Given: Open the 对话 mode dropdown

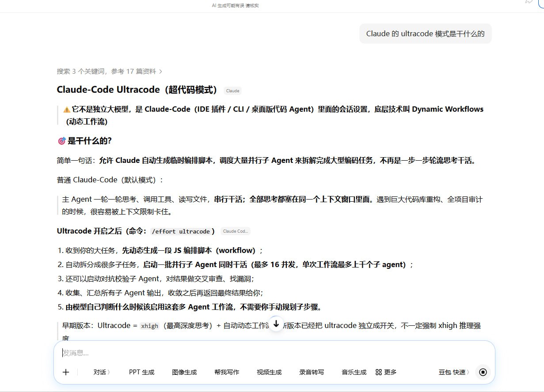Looking at the screenshot, I should (101, 372).
